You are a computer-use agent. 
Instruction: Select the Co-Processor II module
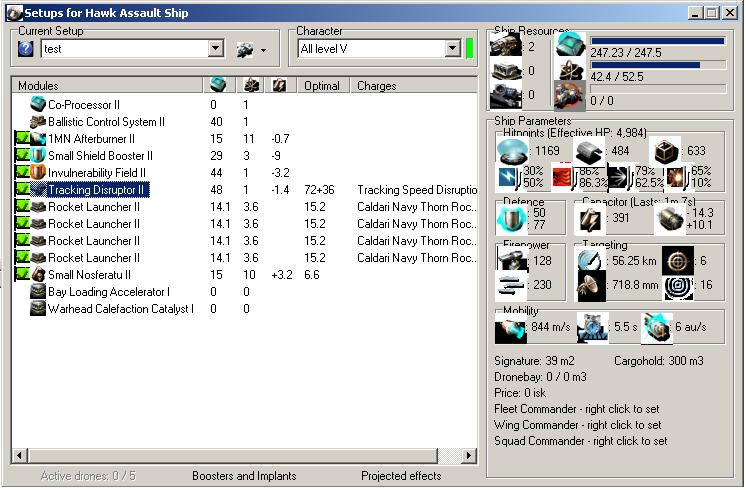pos(84,105)
